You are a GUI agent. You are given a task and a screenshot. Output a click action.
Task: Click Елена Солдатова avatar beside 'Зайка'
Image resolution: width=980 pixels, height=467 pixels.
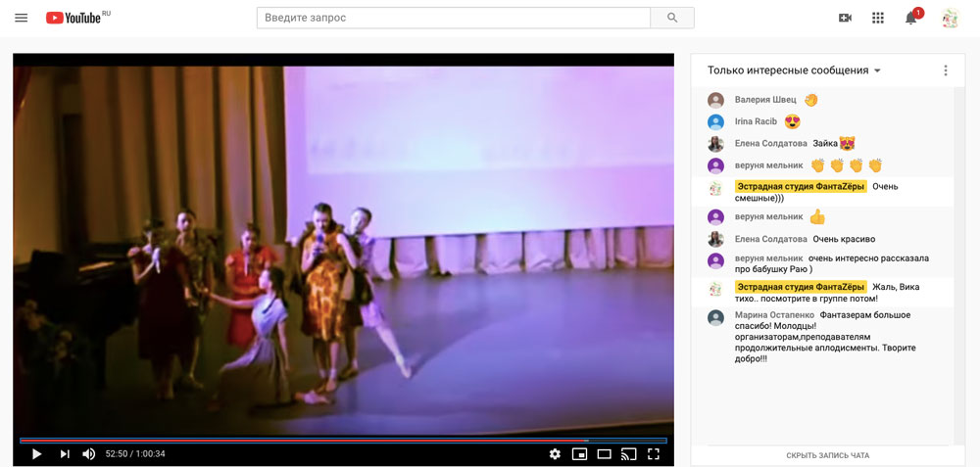tap(715, 144)
